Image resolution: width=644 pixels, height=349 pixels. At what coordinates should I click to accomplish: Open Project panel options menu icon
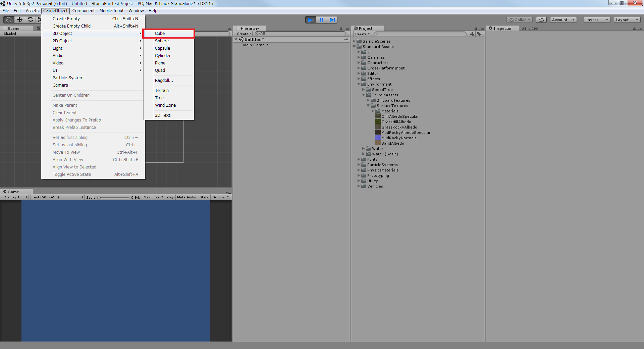[481, 29]
